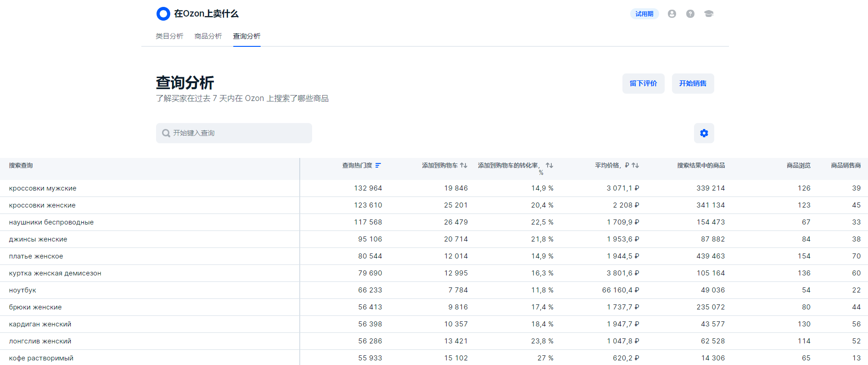
Task: Switch to 商品分析 tab
Action: [208, 36]
